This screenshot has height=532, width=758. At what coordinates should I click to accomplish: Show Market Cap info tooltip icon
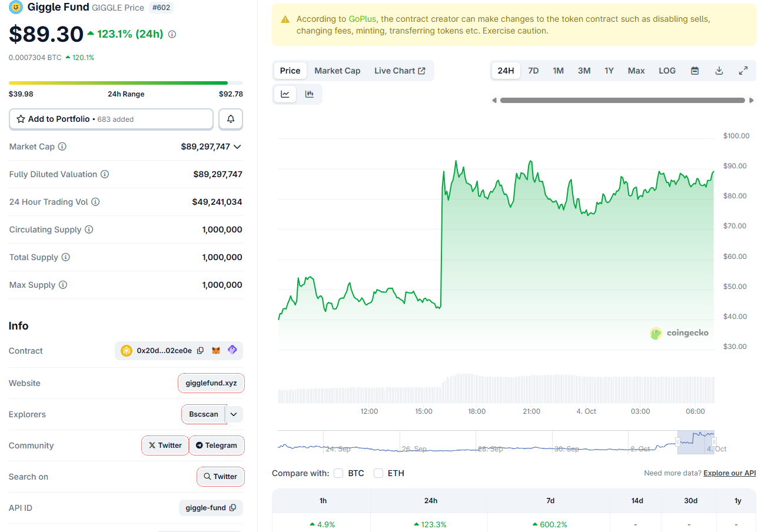pyautogui.click(x=62, y=147)
